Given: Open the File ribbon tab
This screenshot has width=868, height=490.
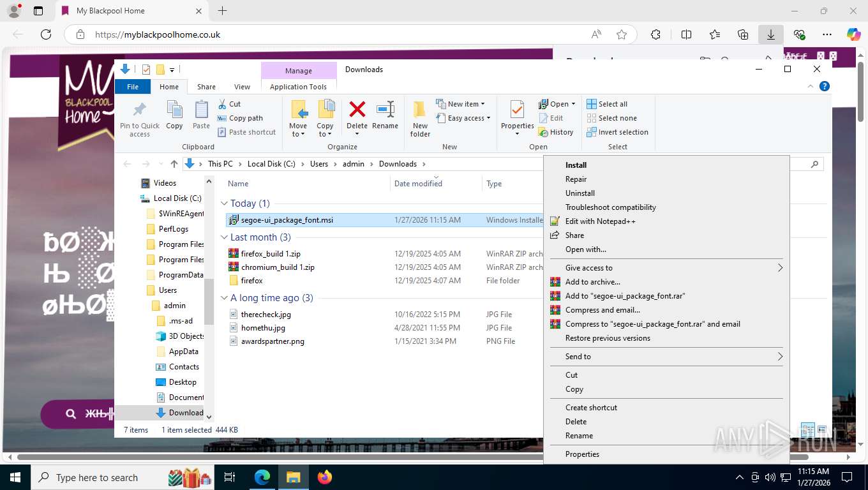Looking at the screenshot, I should (x=133, y=87).
